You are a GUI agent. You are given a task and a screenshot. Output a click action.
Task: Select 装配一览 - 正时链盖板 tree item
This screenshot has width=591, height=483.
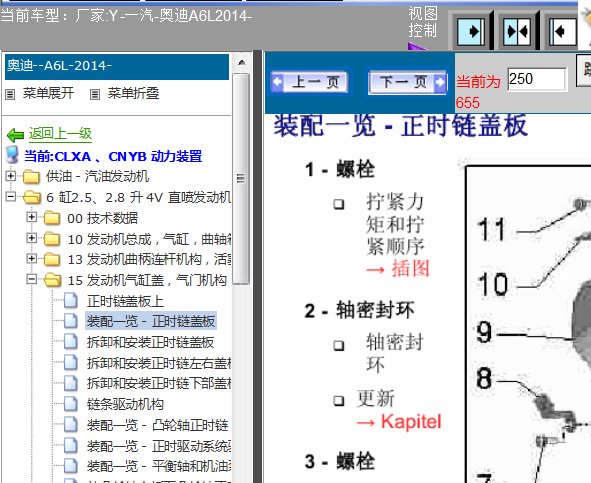click(151, 321)
